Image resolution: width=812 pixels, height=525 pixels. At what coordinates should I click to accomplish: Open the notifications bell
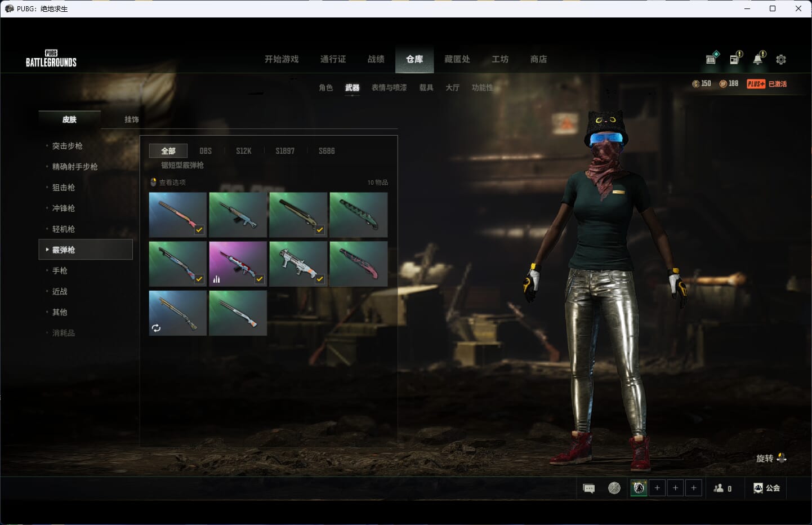[759, 58]
